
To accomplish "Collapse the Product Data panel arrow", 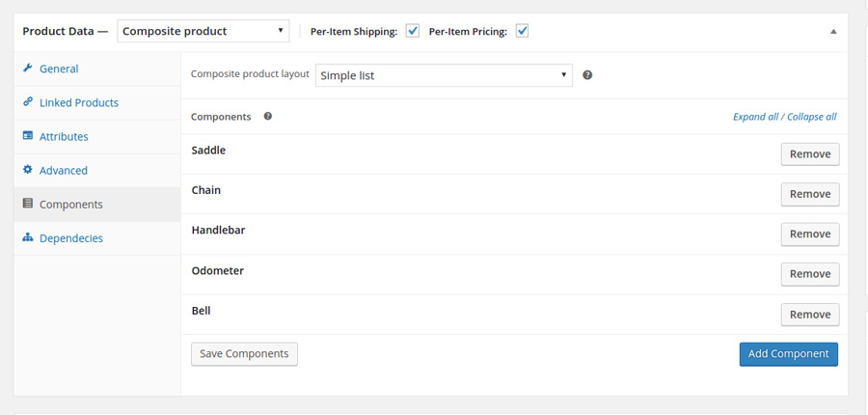I will click(833, 32).
